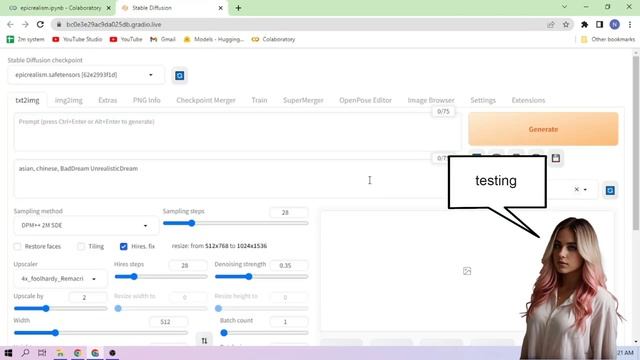Open the 2m system bookmark
Image resolution: width=640 pixels, height=360 pixels.
tap(26, 39)
